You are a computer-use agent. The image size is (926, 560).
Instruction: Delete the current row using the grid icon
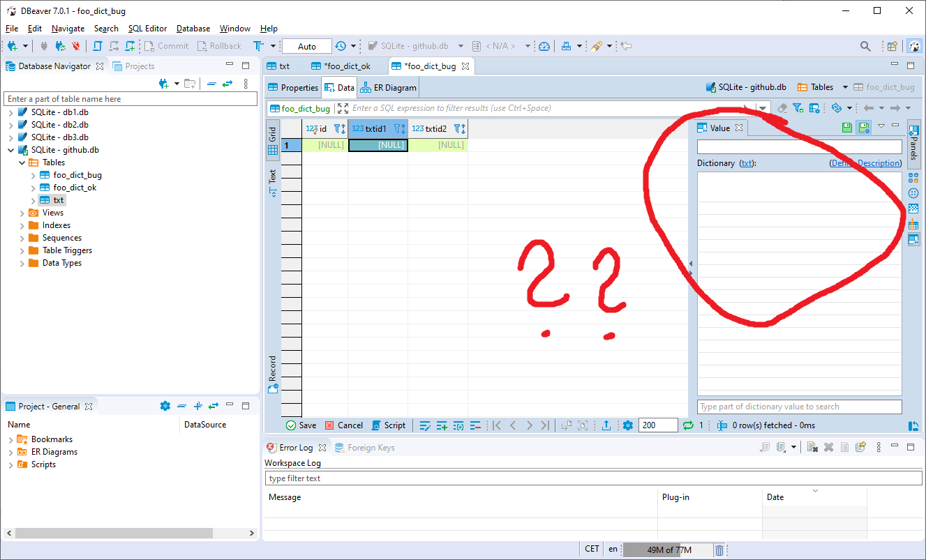pos(477,425)
